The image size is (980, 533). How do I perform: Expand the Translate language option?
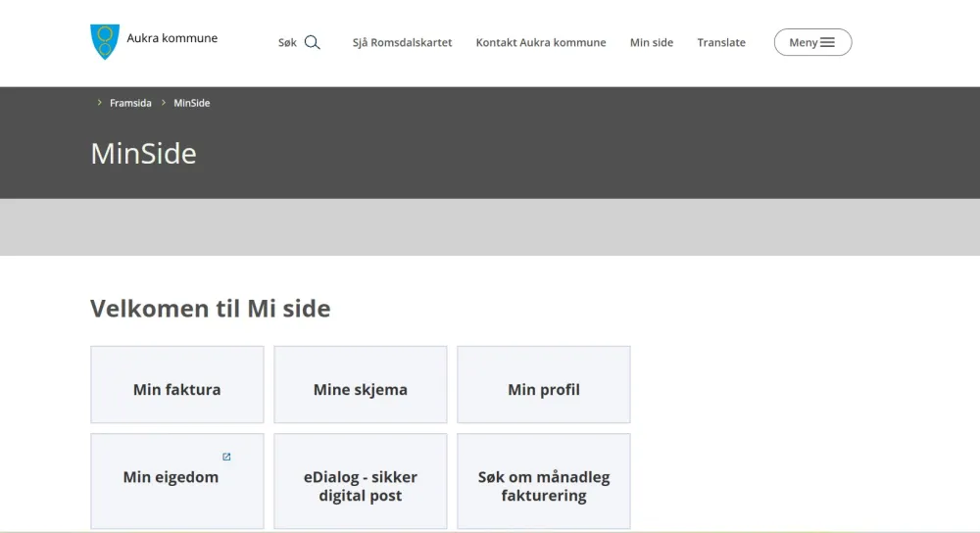click(x=721, y=43)
